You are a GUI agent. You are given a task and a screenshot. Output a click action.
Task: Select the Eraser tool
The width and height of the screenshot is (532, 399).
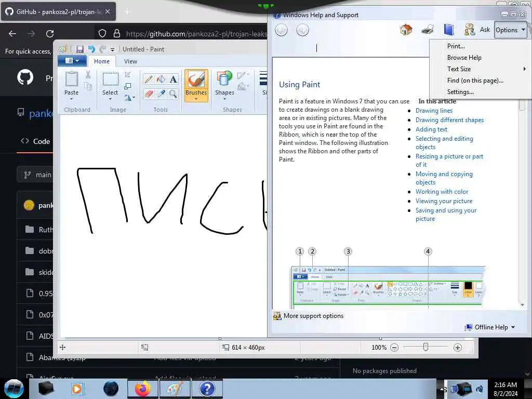148,94
